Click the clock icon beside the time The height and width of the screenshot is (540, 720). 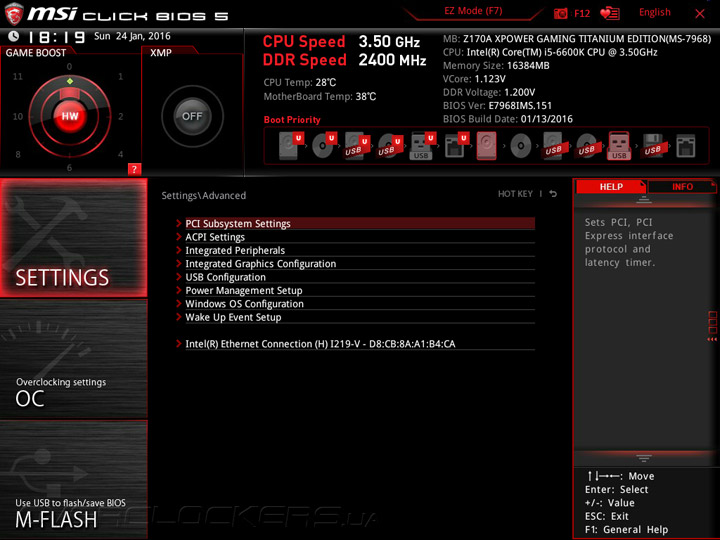[x=14, y=36]
